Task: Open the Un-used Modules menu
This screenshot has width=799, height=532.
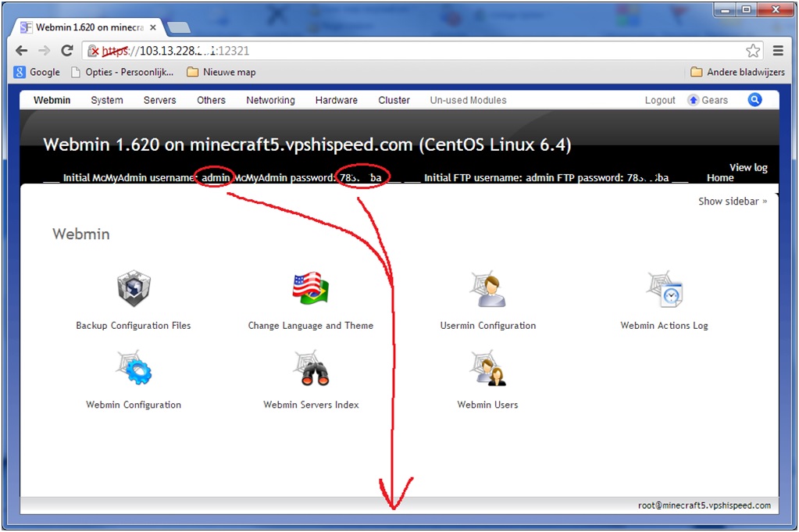Action: [469, 101]
